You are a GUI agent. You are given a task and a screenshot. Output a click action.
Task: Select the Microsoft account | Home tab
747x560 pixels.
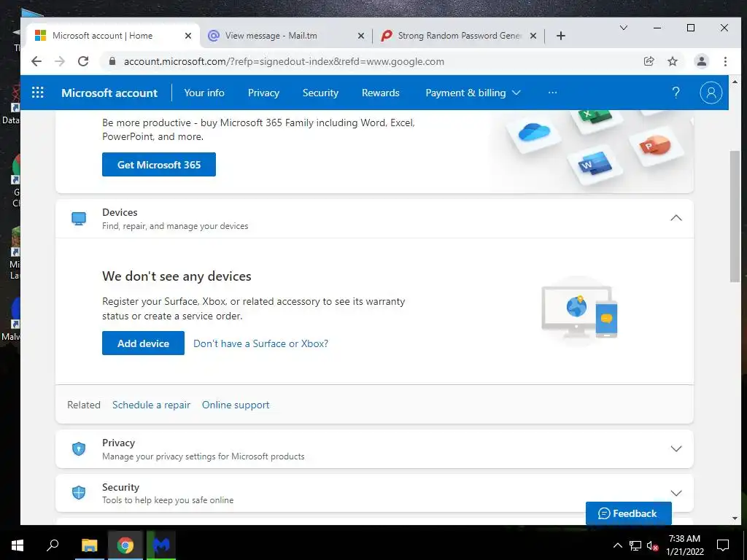pyautogui.click(x=113, y=36)
